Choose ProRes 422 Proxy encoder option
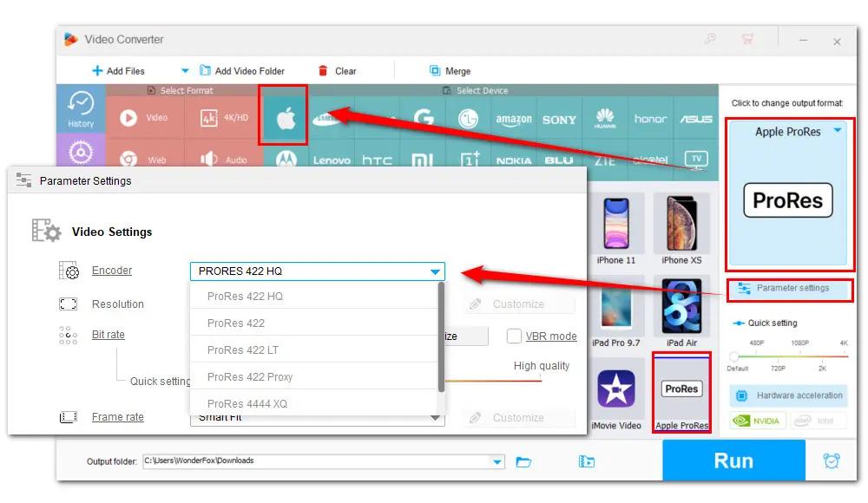This screenshot has width=868, height=503. click(314, 377)
